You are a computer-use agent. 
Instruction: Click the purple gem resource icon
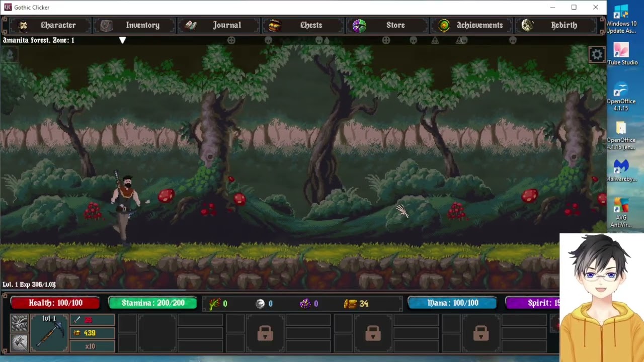[305, 303]
